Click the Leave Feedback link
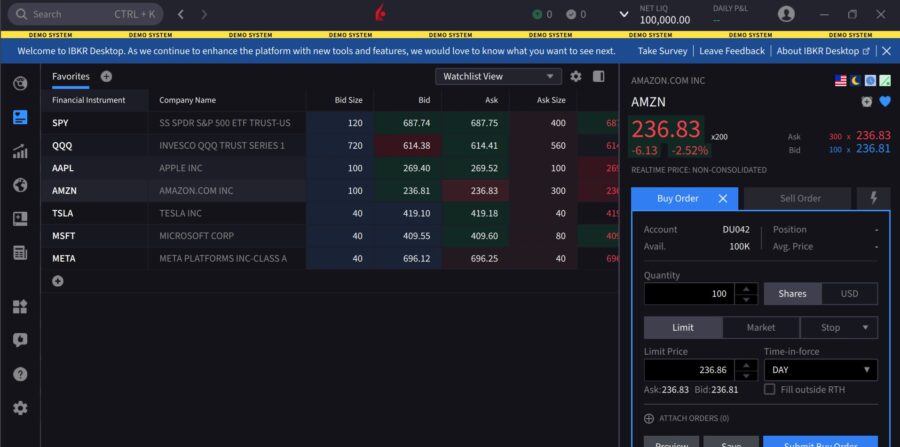 (732, 51)
